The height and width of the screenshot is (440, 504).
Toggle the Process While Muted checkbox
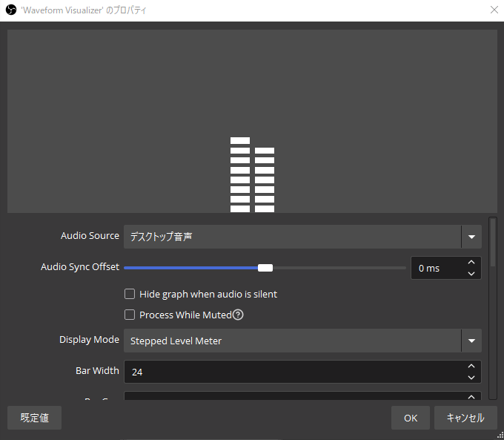130,315
